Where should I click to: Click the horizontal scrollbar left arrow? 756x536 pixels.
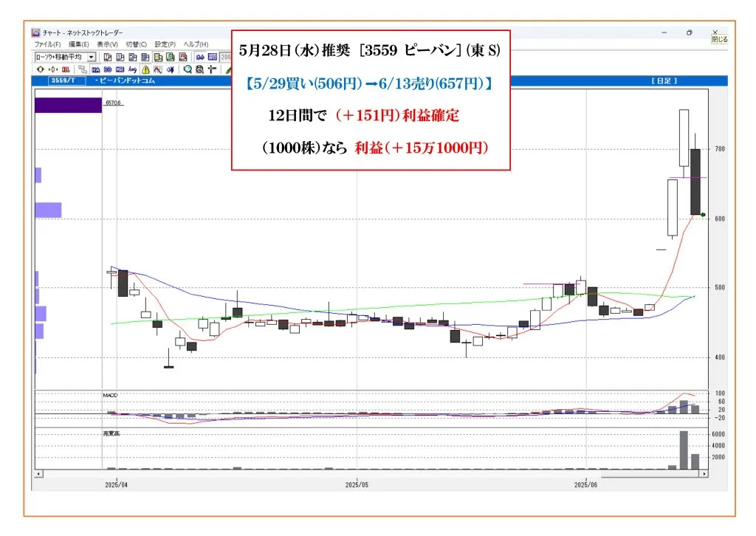38,474
